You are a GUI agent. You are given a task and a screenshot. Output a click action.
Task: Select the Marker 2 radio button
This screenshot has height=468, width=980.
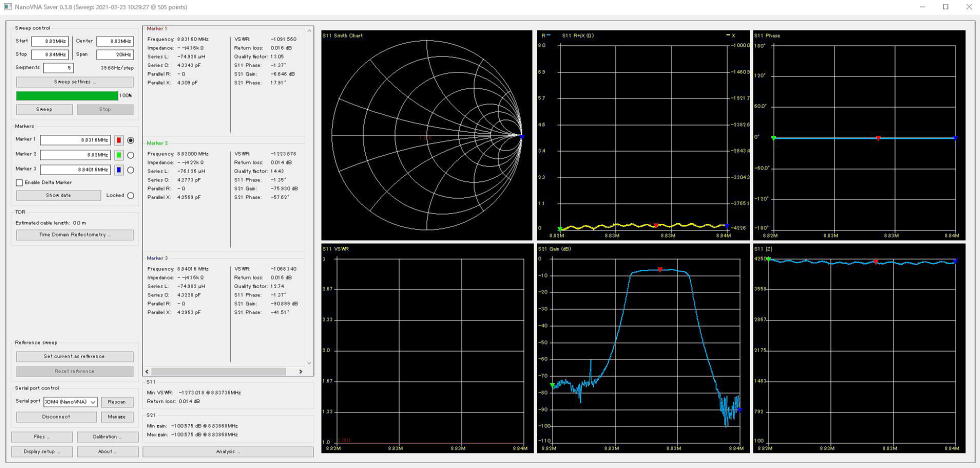tap(130, 155)
